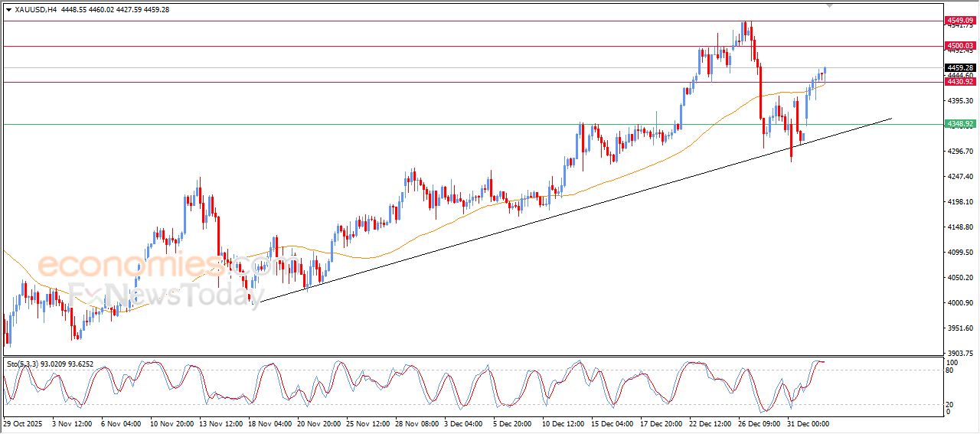This screenshot has width=980, height=434.
Task: Click the 4000.90 price scale value
Action: click(959, 303)
